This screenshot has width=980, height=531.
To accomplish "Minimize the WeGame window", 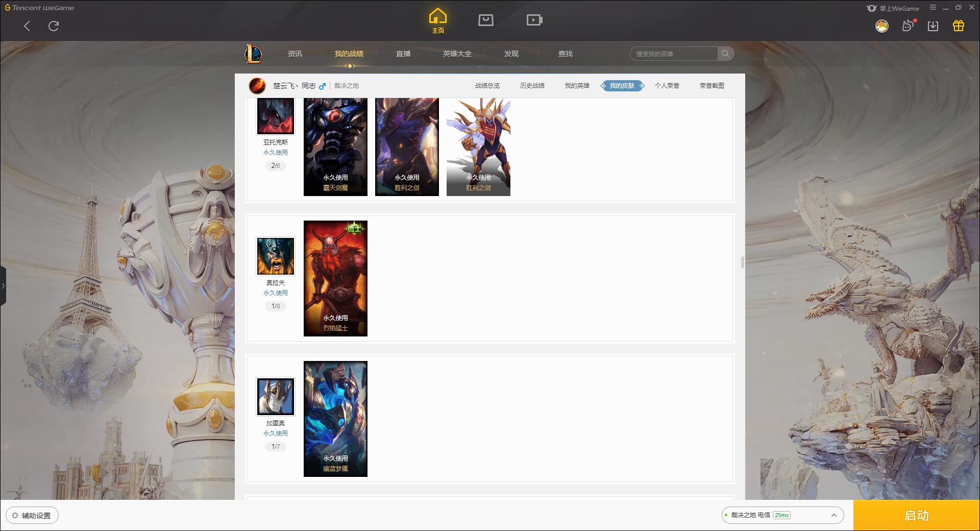I will (x=945, y=8).
